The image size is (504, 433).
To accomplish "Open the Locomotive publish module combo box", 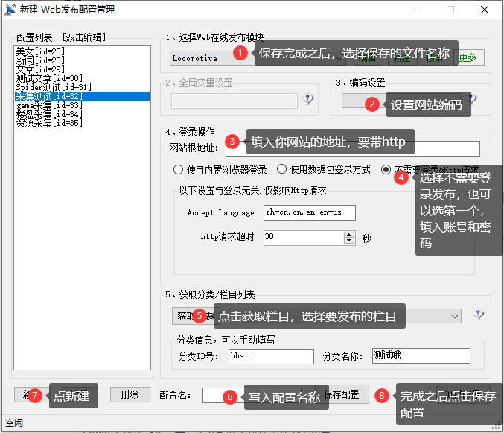I will coord(258,58).
